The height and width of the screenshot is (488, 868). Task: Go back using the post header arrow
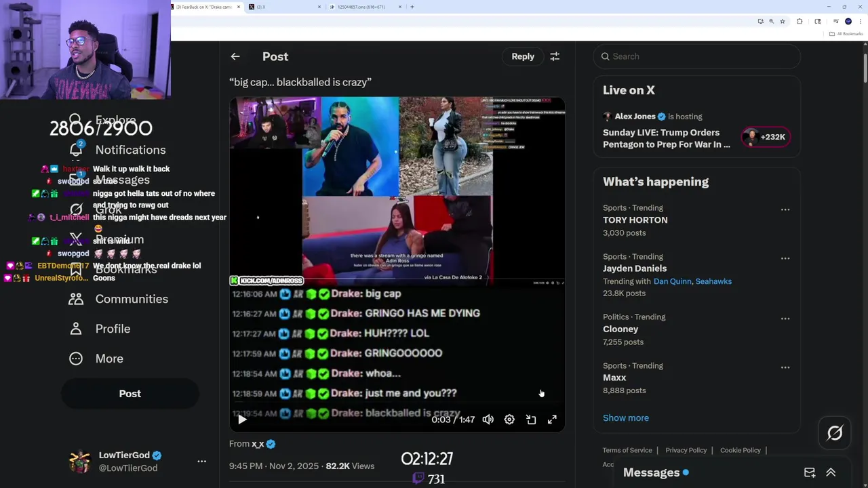pyautogui.click(x=235, y=56)
